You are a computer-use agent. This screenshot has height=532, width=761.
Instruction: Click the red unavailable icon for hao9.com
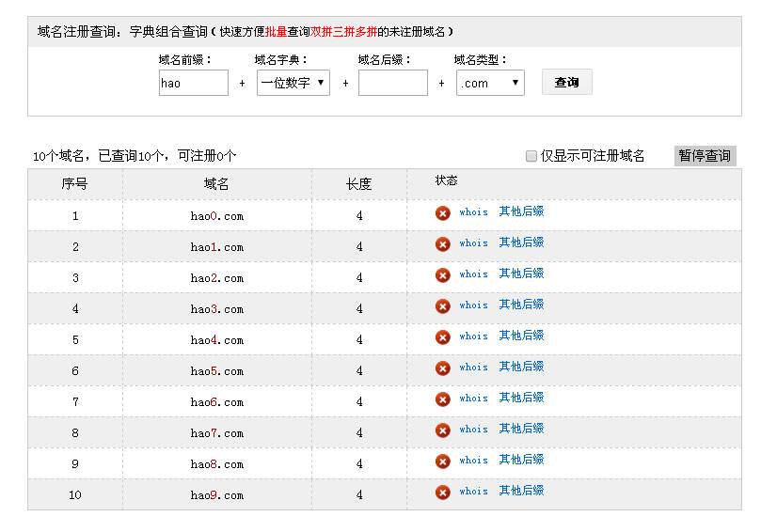click(443, 493)
